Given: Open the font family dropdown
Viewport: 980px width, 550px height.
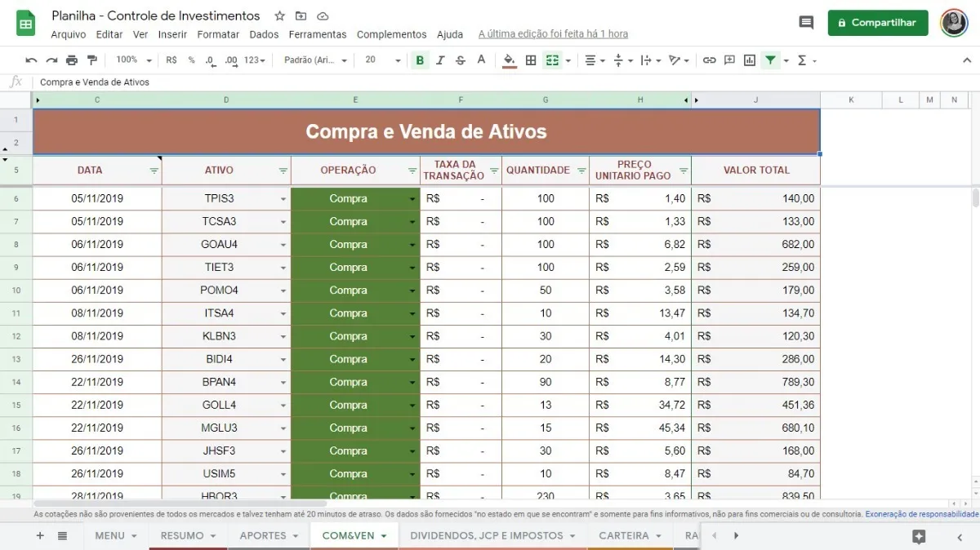Looking at the screenshot, I should [315, 60].
